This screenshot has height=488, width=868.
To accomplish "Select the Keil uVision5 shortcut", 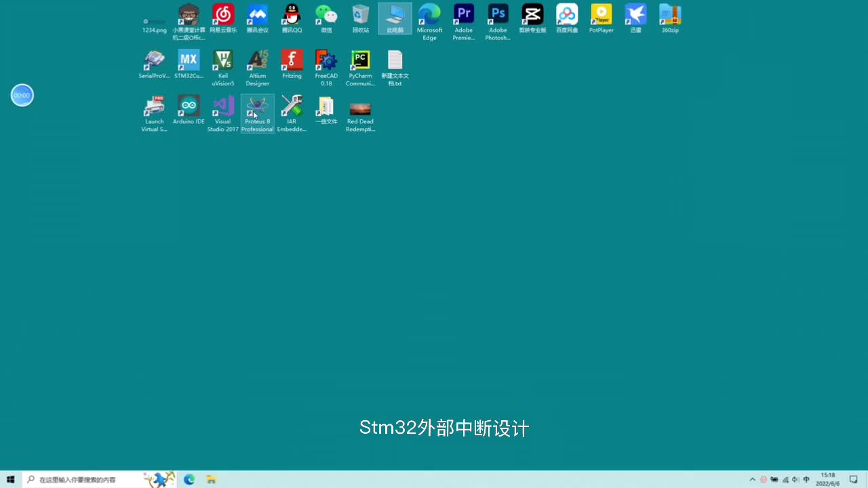I will [223, 68].
